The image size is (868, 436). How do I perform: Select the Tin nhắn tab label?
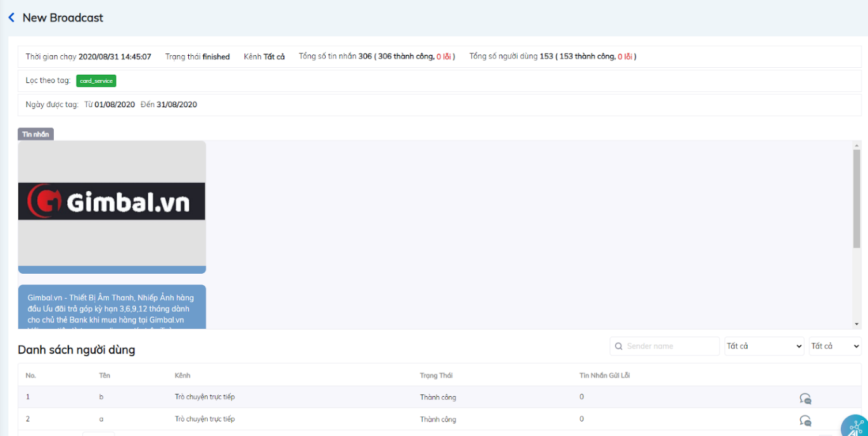tap(35, 134)
